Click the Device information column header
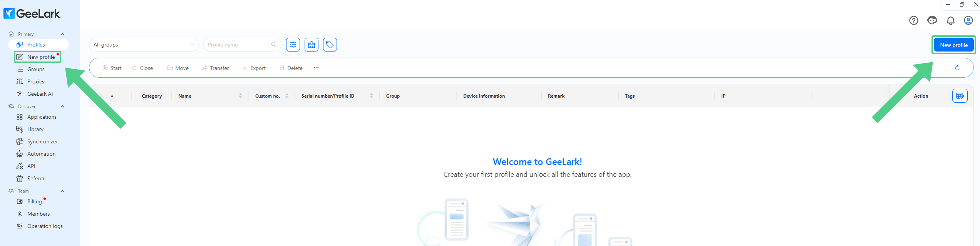This screenshot has width=980, height=246. point(484,96)
